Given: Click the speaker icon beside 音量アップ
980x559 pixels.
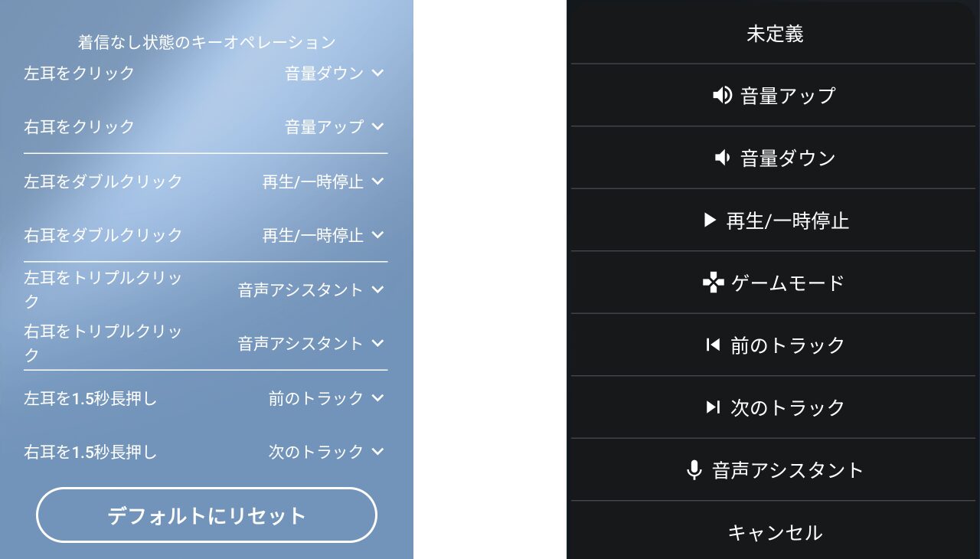Looking at the screenshot, I should pyautogui.click(x=722, y=96).
